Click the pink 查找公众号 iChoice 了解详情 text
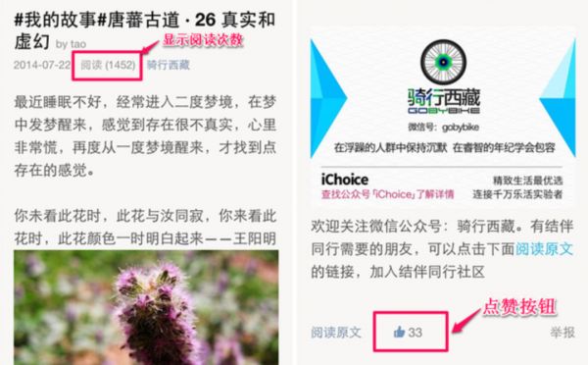588x365 pixels. pyautogui.click(x=387, y=194)
